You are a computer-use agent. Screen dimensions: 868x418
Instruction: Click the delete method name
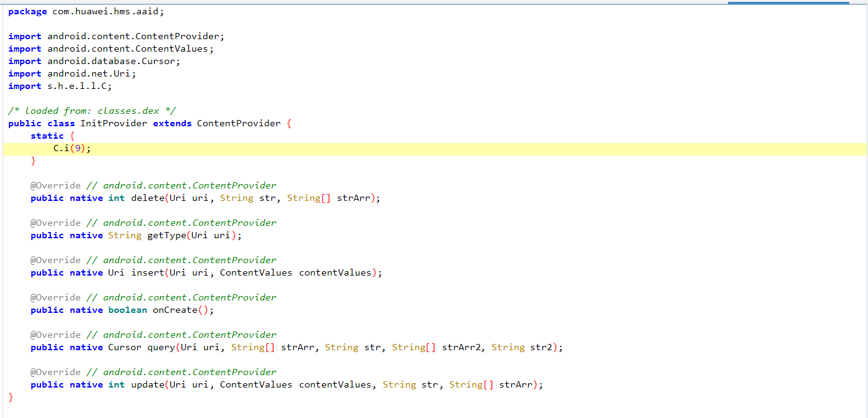point(147,198)
